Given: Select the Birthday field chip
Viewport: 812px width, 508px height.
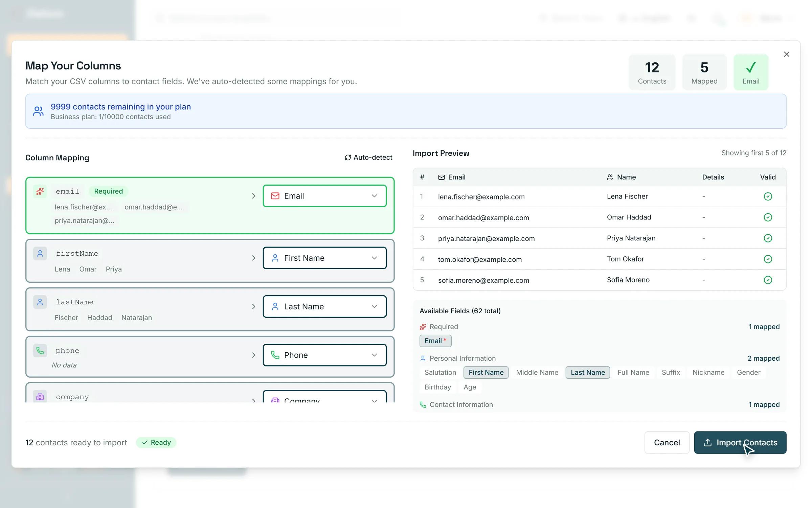Looking at the screenshot, I should tap(437, 387).
